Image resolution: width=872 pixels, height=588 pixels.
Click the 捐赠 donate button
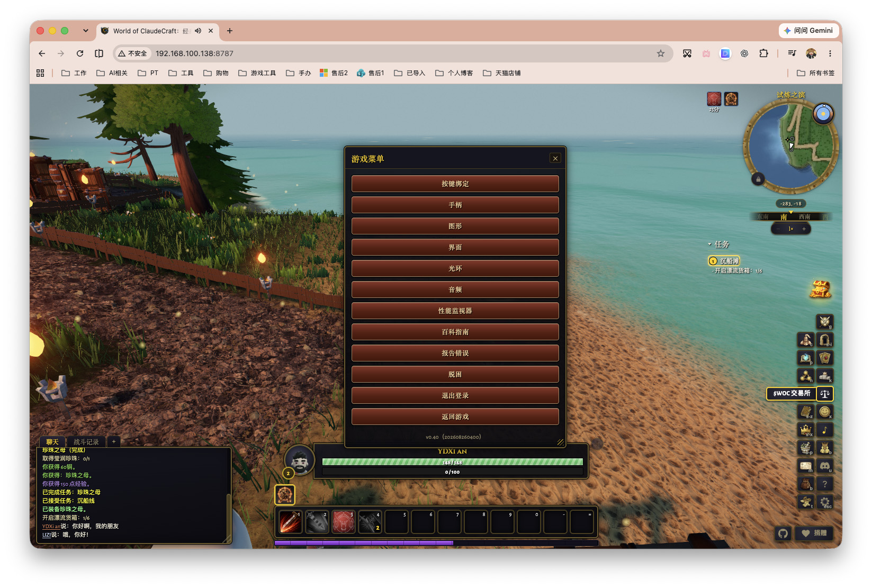coord(814,533)
